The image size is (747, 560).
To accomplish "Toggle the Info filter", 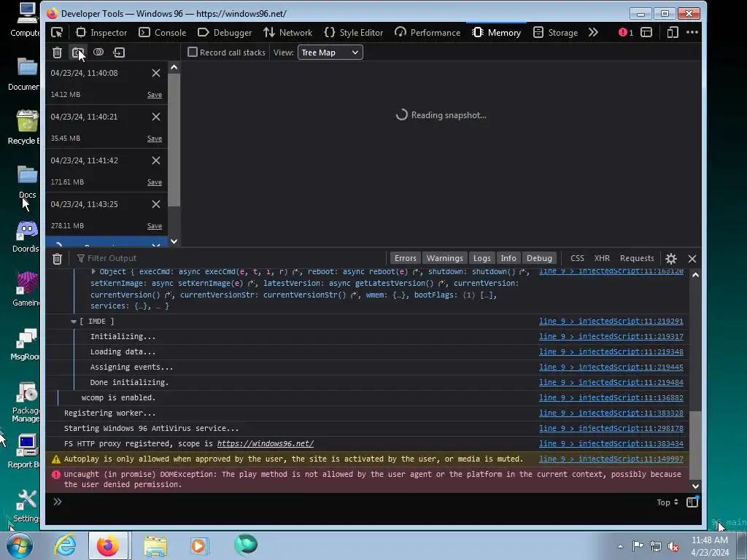I will 508,258.
